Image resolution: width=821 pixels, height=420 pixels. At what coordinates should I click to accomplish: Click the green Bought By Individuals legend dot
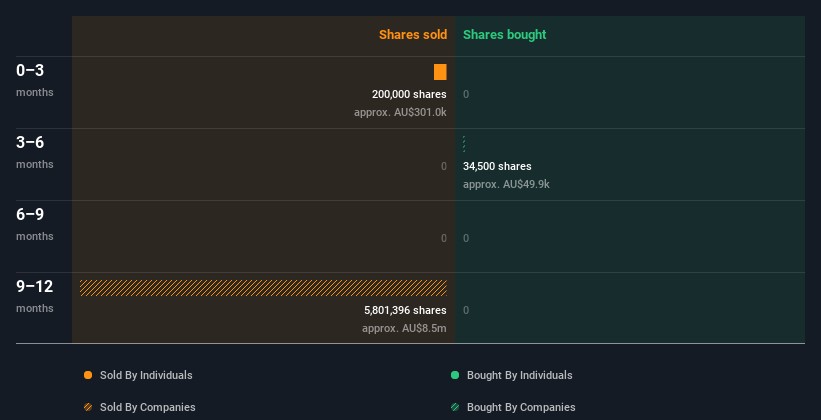(x=455, y=375)
